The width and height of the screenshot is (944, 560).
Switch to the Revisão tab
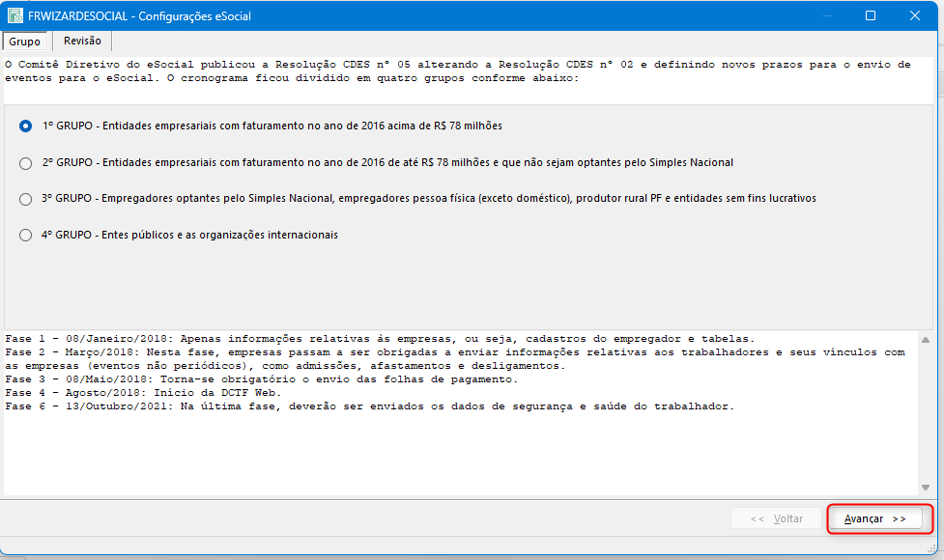[82, 41]
